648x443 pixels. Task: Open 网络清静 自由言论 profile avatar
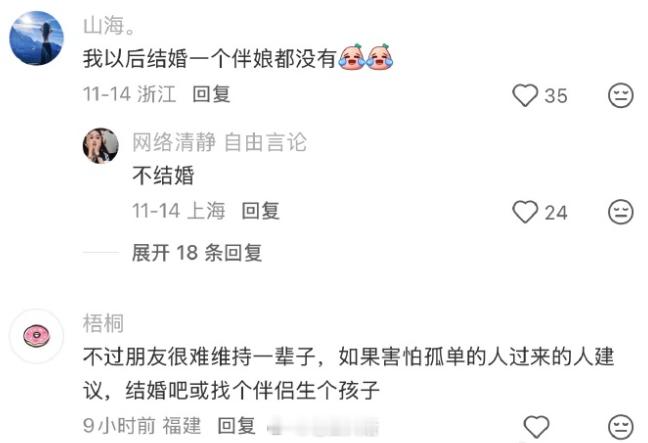pos(100,145)
